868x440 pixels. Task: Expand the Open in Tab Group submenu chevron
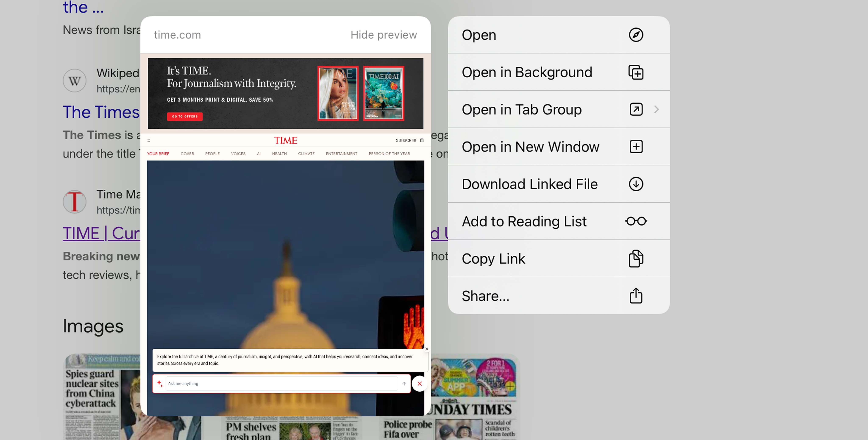(656, 110)
